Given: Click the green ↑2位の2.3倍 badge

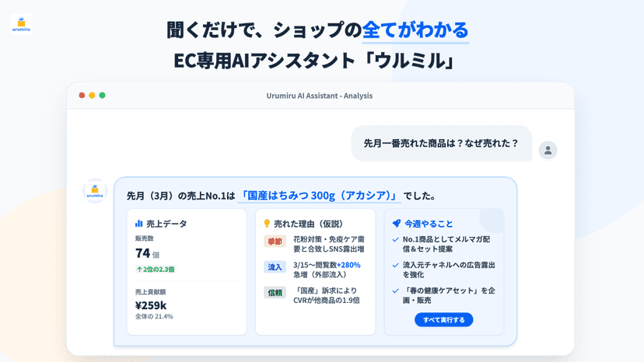Looking at the screenshot, I should click(156, 270).
